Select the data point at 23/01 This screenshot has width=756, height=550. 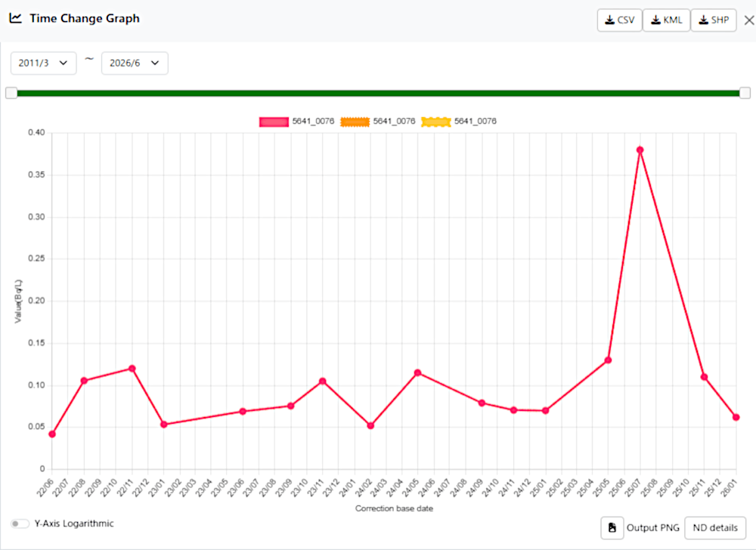pyautogui.click(x=163, y=425)
